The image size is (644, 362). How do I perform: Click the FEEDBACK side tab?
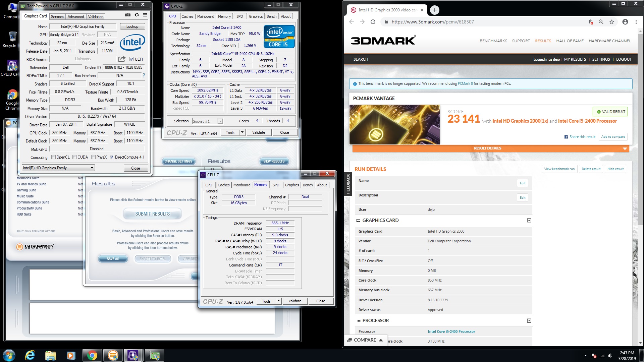pos(348,183)
